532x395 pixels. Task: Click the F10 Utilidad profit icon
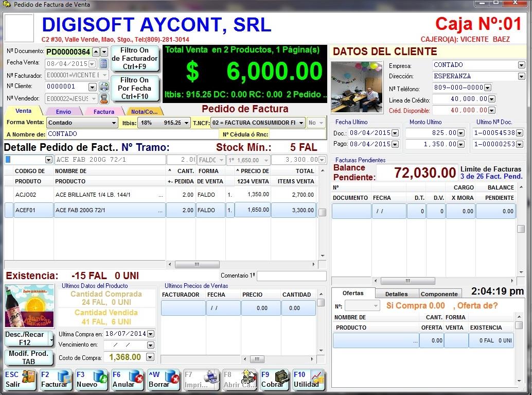(x=309, y=380)
